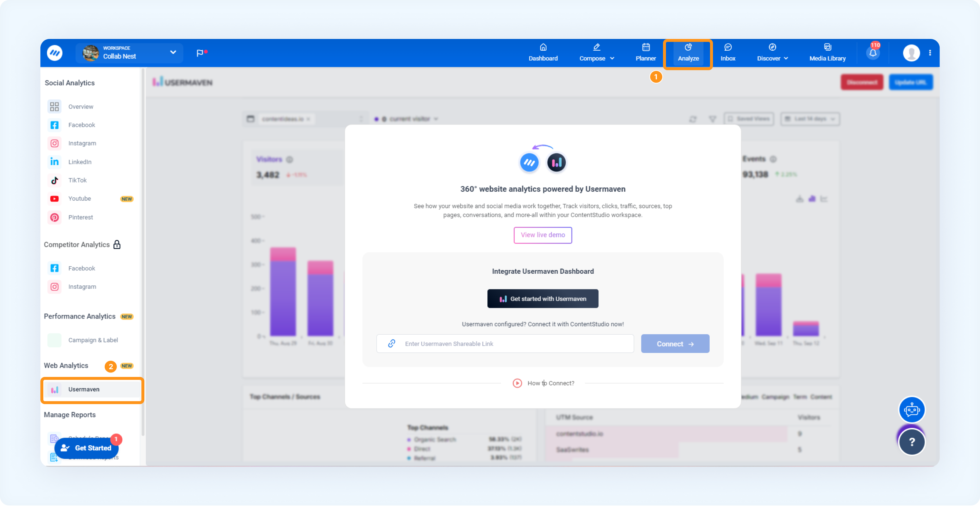The image size is (980, 511).
Task: Open the Last 14 days date dropdown
Action: pyautogui.click(x=810, y=119)
